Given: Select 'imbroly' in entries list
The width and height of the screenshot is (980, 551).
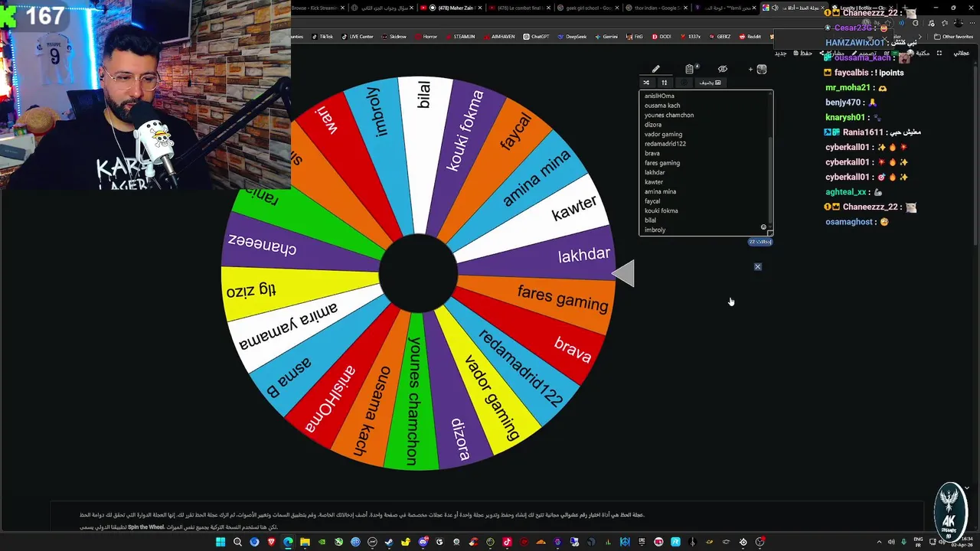Looking at the screenshot, I should (x=655, y=230).
